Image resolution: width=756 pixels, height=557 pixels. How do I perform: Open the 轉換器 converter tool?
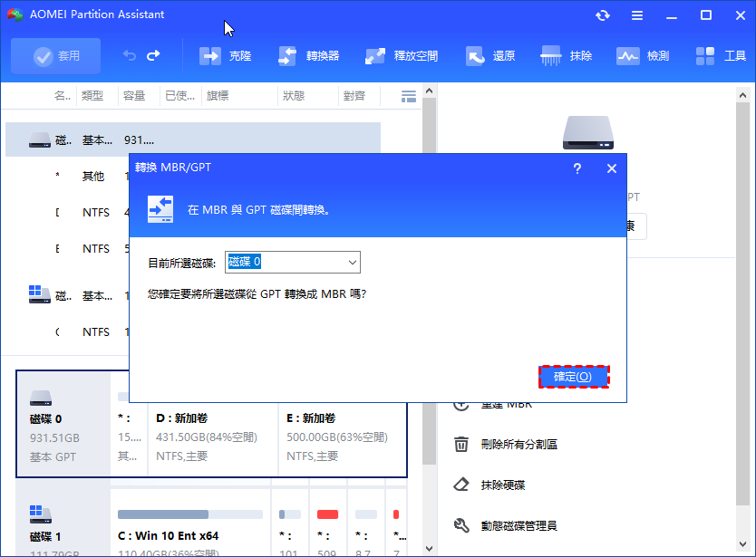[x=308, y=56]
